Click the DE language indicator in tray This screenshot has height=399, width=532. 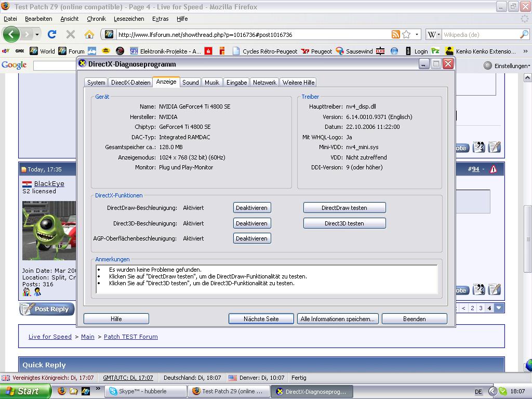pyautogui.click(x=478, y=392)
